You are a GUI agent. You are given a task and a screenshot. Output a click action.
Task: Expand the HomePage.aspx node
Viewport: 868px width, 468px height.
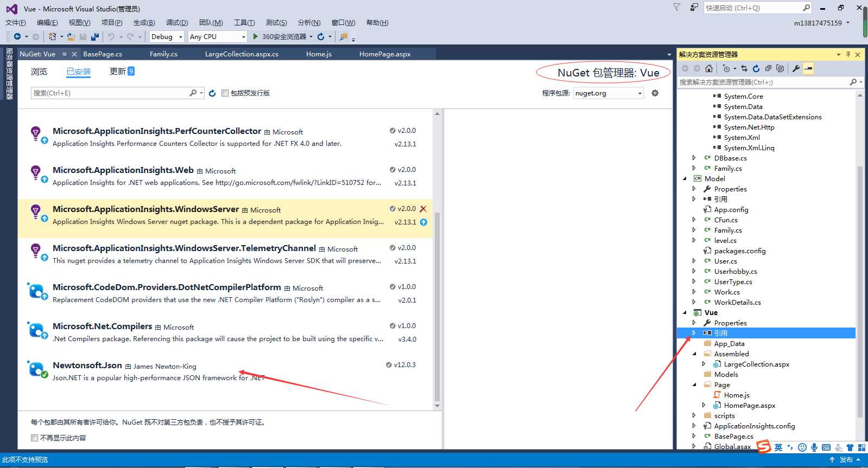click(x=704, y=406)
